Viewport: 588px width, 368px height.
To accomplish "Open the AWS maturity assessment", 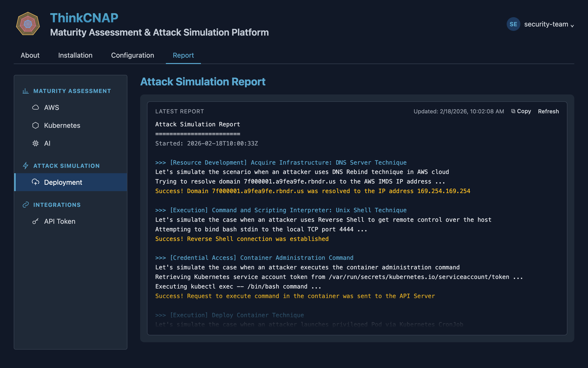I will 71,107.
